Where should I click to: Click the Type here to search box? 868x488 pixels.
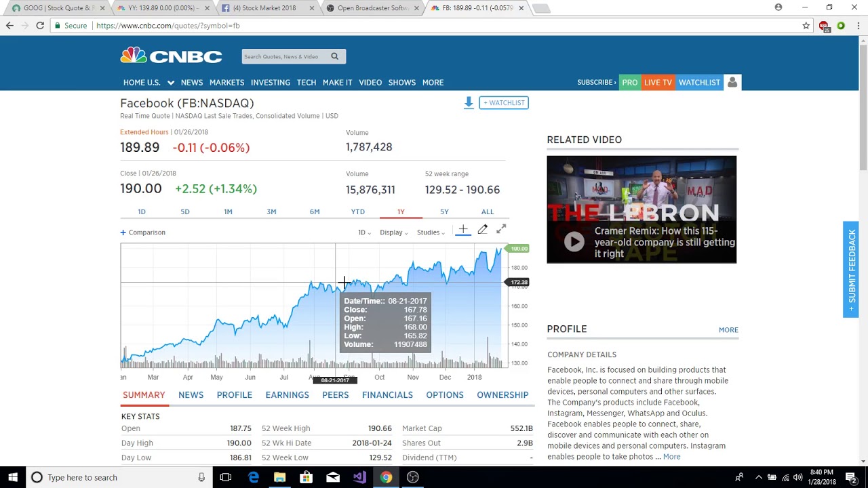click(119, 477)
